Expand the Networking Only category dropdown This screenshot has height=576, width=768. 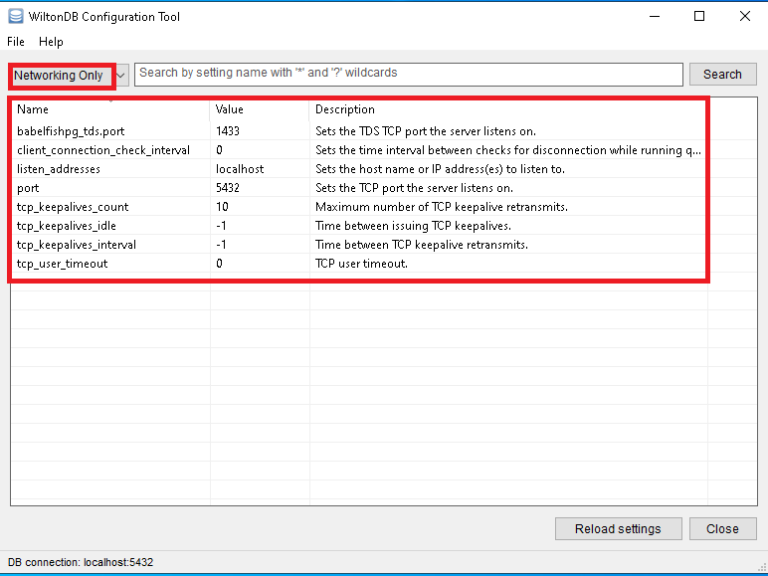click(60, 75)
